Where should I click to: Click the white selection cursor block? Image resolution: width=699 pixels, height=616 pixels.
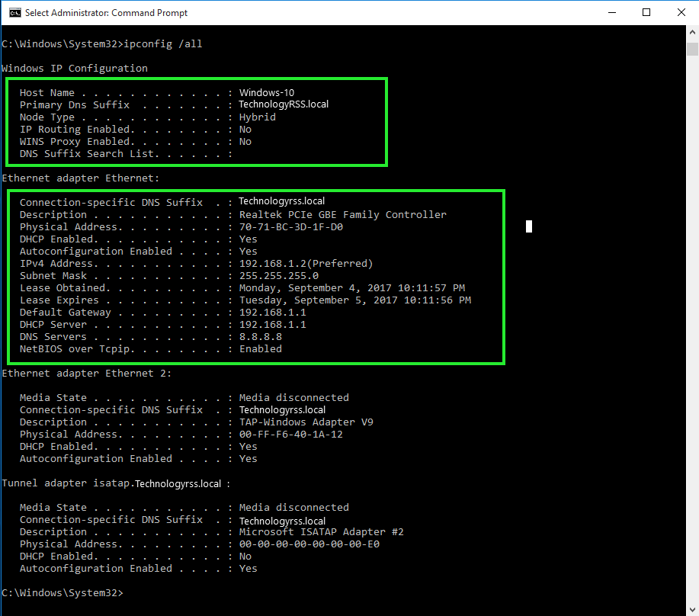coord(529,226)
